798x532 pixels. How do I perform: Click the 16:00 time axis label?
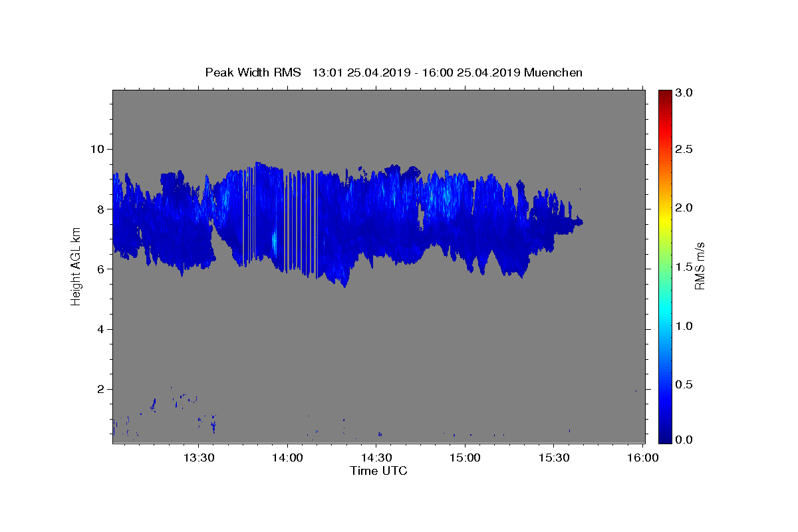pos(642,458)
